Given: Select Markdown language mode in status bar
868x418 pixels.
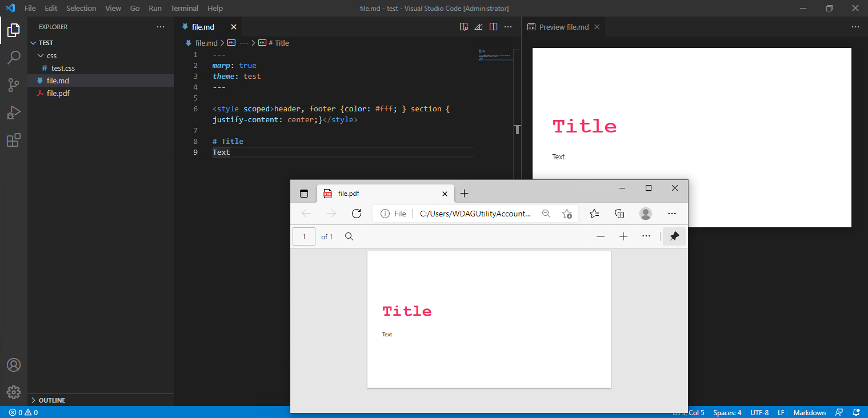Looking at the screenshot, I should (x=809, y=412).
